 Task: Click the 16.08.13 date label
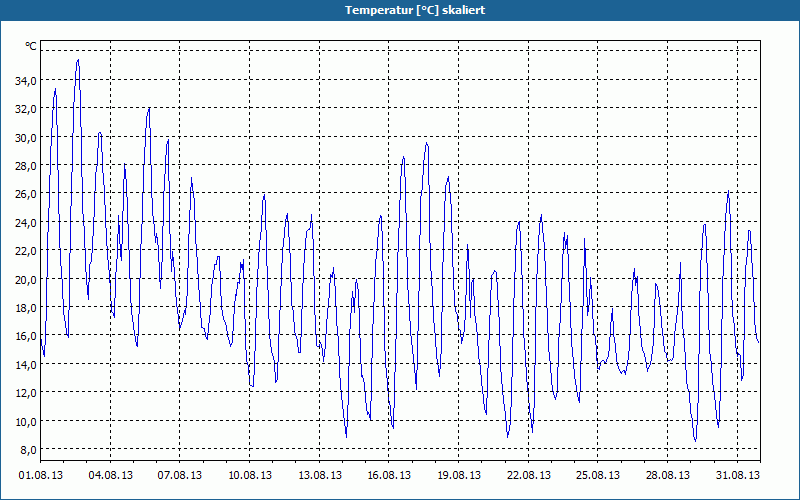(389, 475)
